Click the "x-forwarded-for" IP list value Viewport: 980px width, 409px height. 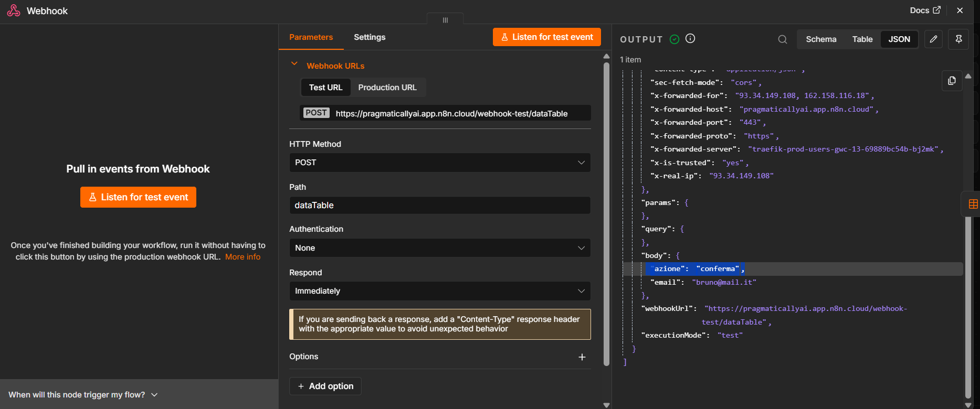(x=803, y=95)
